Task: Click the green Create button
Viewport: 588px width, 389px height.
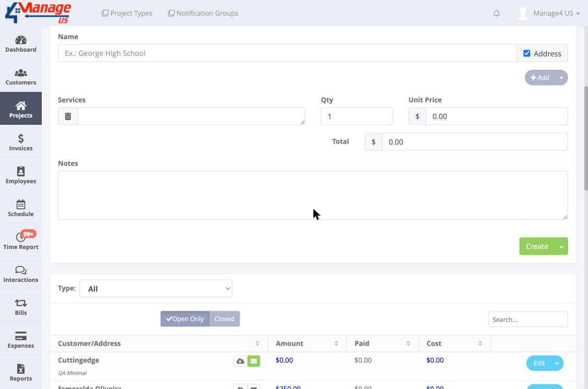Action: (537, 246)
